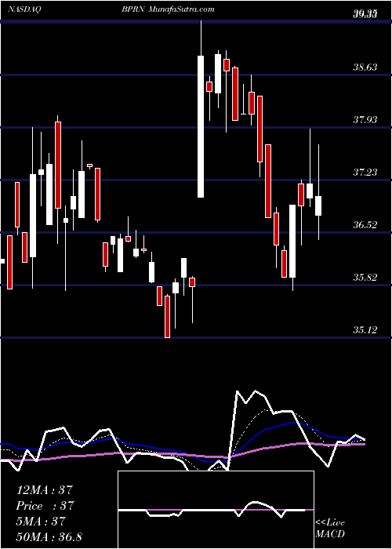This screenshot has width=392, height=549.
Task: Click the 37.23 price axis label
Action: click(x=365, y=173)
